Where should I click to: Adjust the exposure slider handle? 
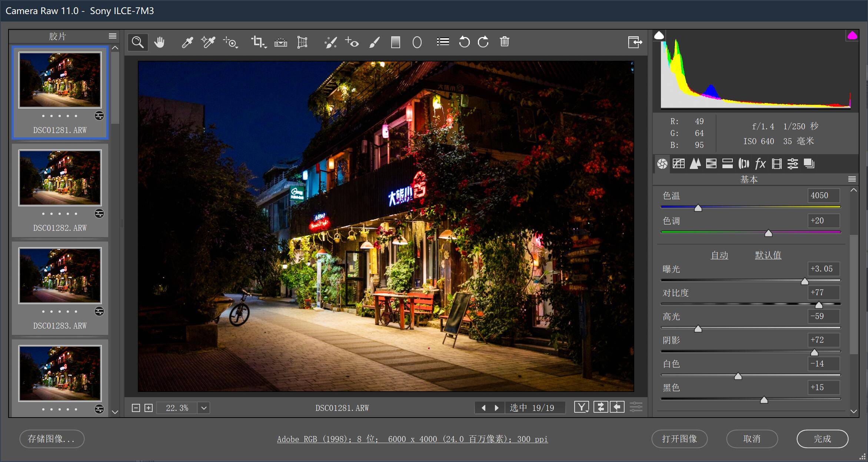coord(804,282)
